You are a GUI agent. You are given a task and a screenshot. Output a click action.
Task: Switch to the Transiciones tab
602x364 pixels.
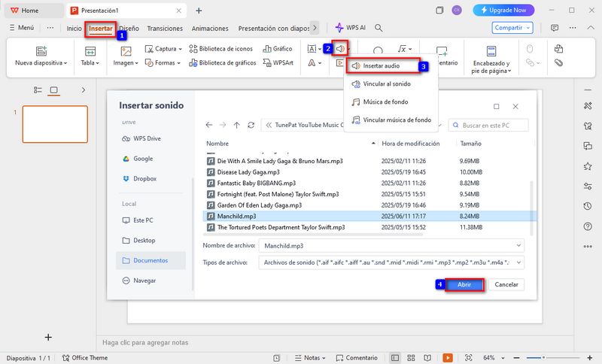[x=164, y=28]
